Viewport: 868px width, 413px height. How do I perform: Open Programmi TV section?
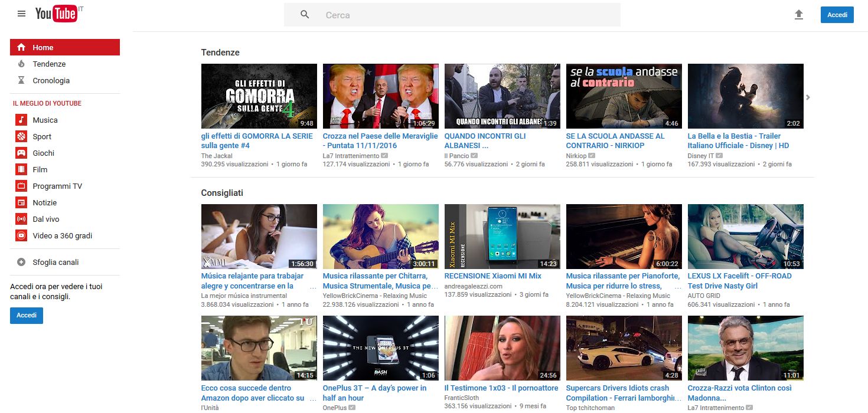[x=57, y=186]
